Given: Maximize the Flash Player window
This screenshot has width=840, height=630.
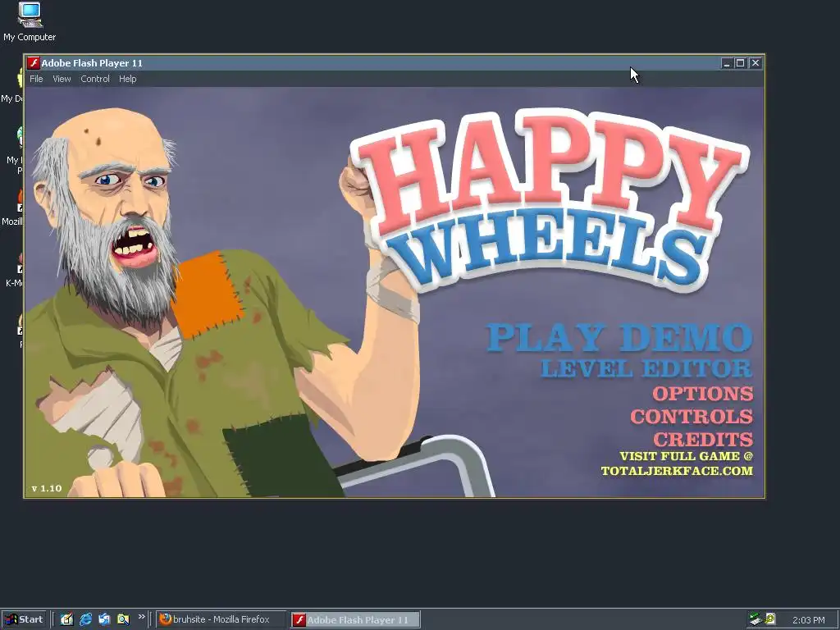Looking at the screenshot, I should [x=741, y=63].
